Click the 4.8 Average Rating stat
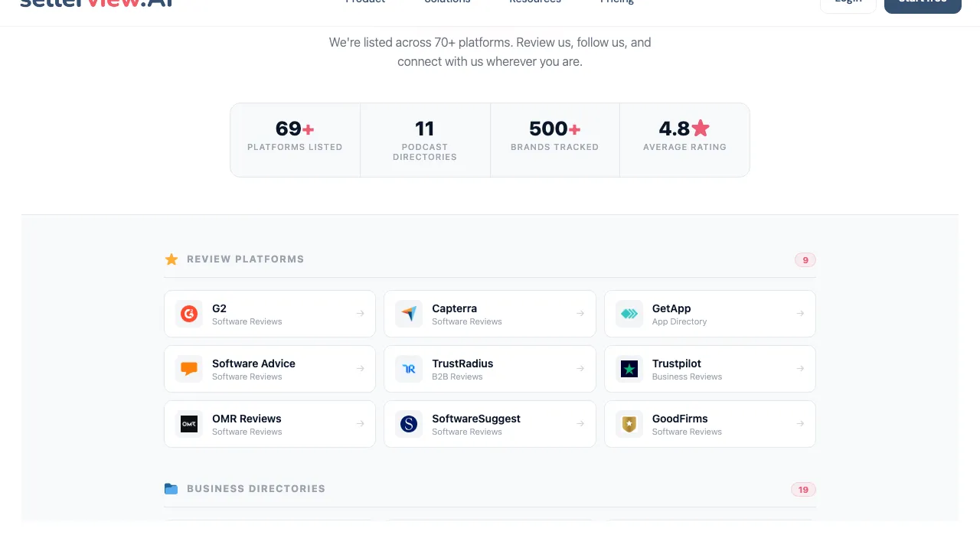Image resolution: width=980 pixels, height=551 pixels. click(x=684, y=140)
